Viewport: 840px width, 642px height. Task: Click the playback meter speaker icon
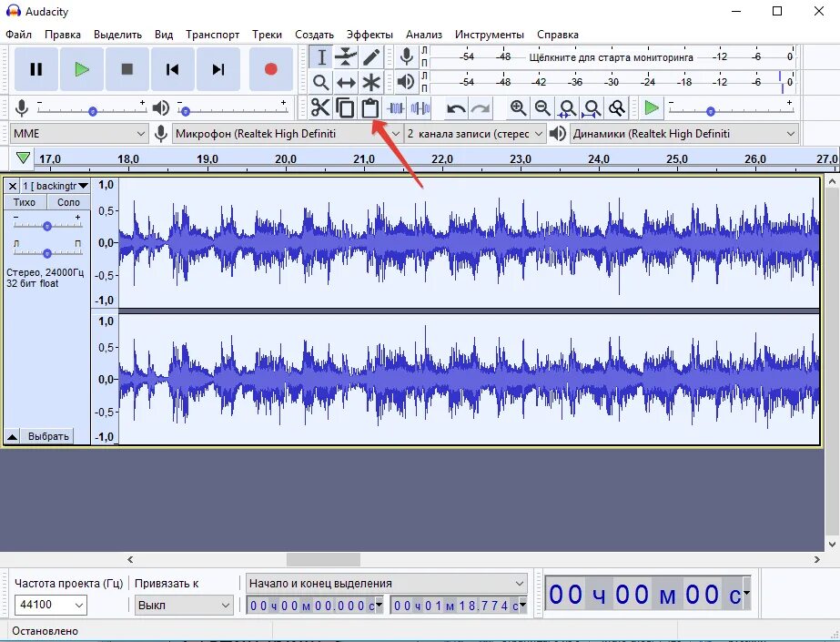coord(407,82)
